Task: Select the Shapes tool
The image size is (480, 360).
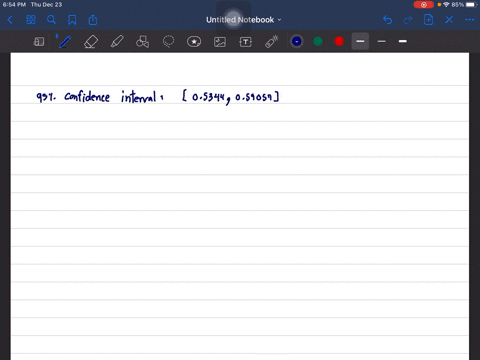Action: [142, 42]
